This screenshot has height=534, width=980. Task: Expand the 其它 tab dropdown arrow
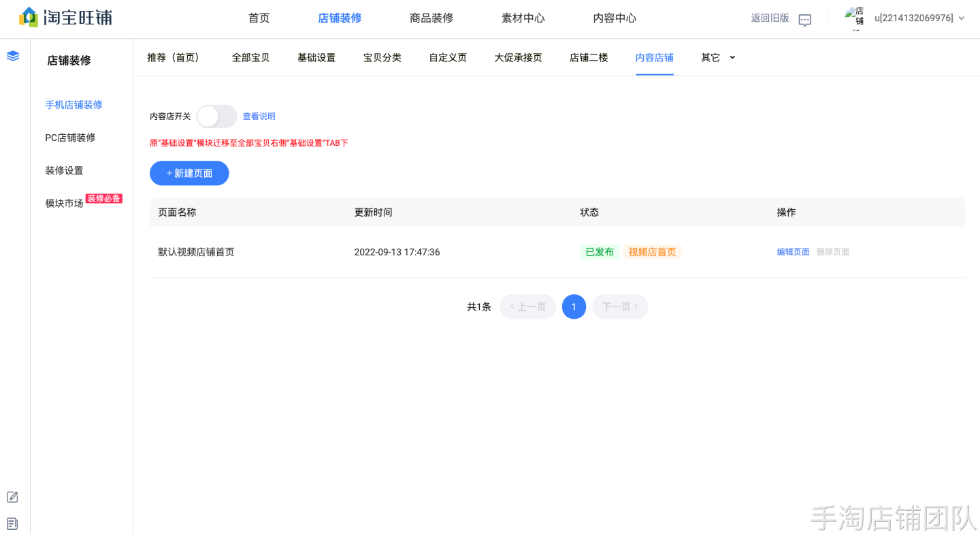tap(732, 57)
